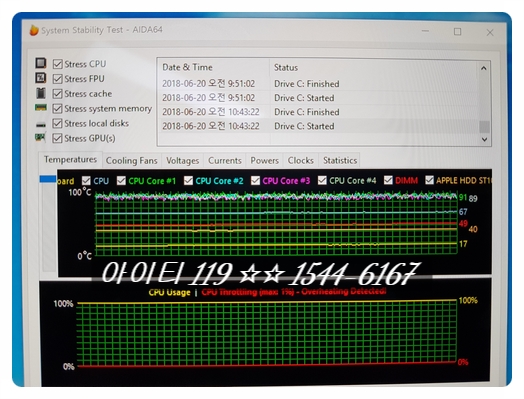524x399 pixels.
Task: Click the graphics card icon beside Stress GPU(s)
Action: click(x=40, y=137)
